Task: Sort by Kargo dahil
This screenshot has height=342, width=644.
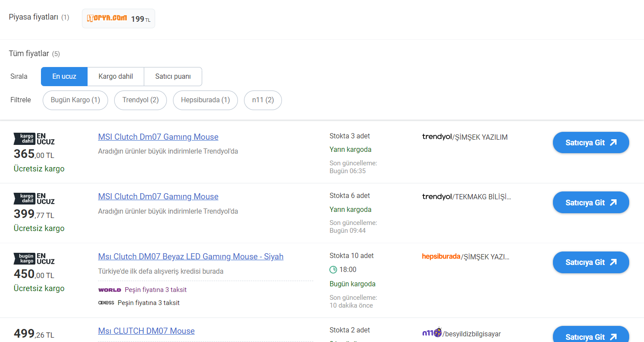Action: (115, 77)
